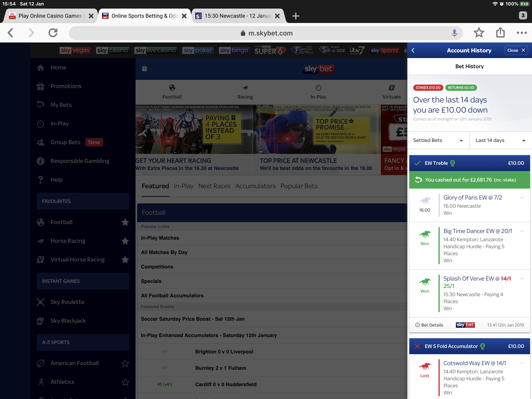The image size is (532, 399).
Task: Open Sky Bingo from the brand bar
Action: pos(234,50)
